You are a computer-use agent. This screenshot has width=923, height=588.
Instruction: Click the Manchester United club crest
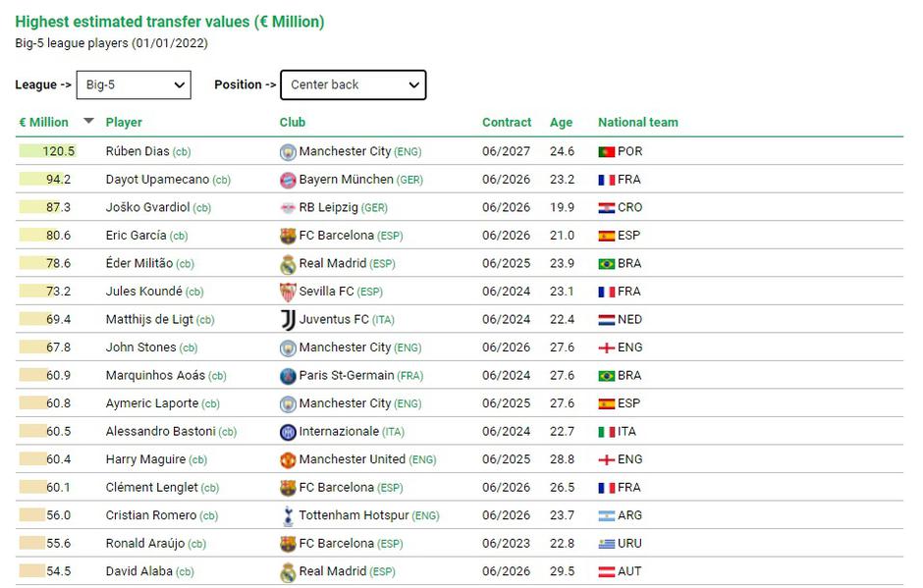coord(288,459)
